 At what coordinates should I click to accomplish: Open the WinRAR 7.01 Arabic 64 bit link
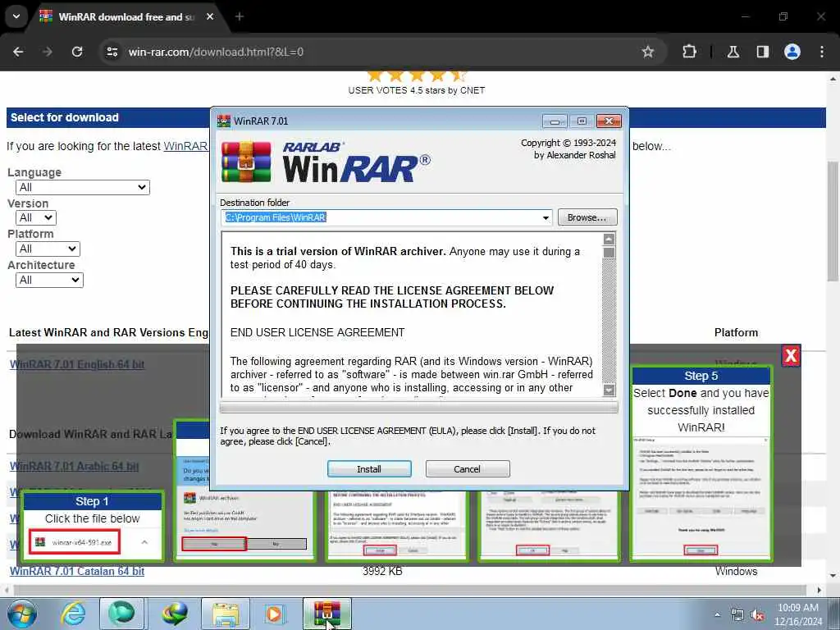click(75, 466)
